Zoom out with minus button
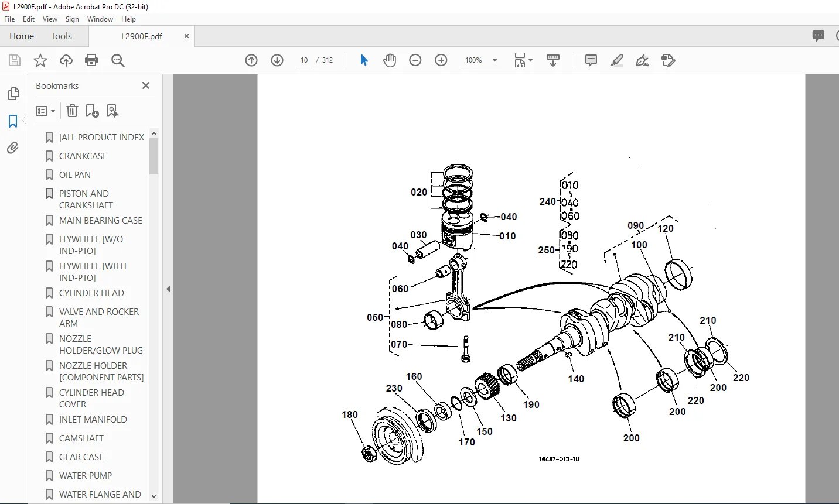The image size is (839, 504). coord(415,60)
